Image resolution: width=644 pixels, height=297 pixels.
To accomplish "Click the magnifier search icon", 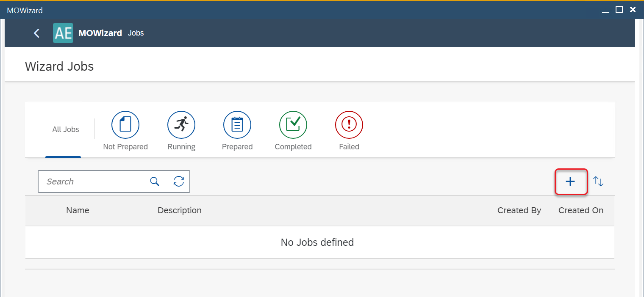I will point(155,181).
